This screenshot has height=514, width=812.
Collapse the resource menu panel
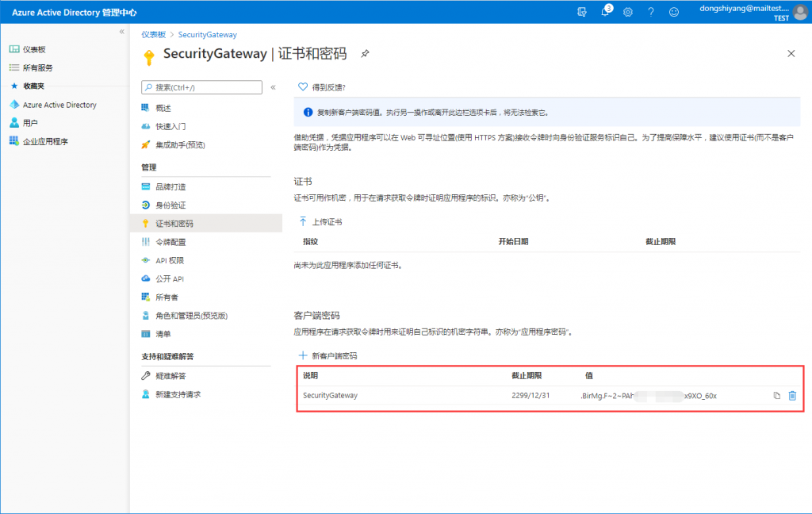(x=273, y=87)
